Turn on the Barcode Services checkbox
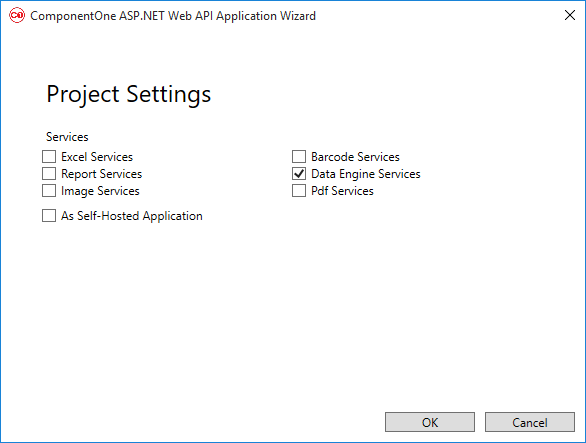 (x=299, y=157)
